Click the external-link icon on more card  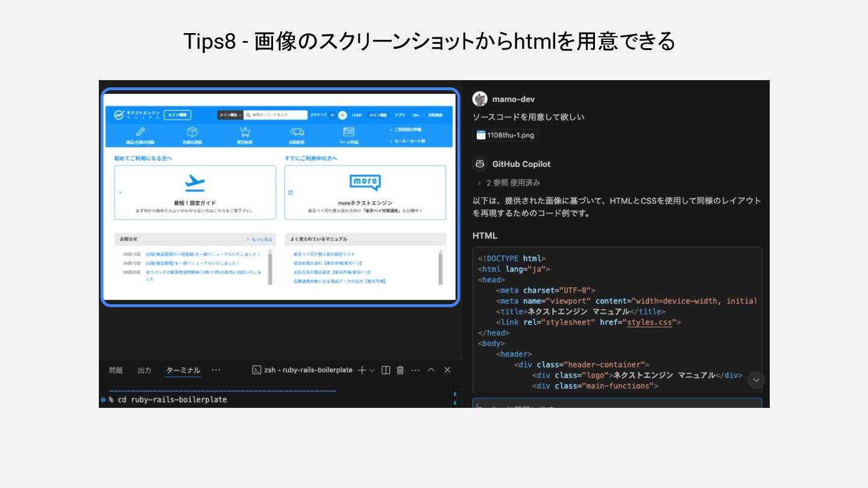click(x=290, y=193)
